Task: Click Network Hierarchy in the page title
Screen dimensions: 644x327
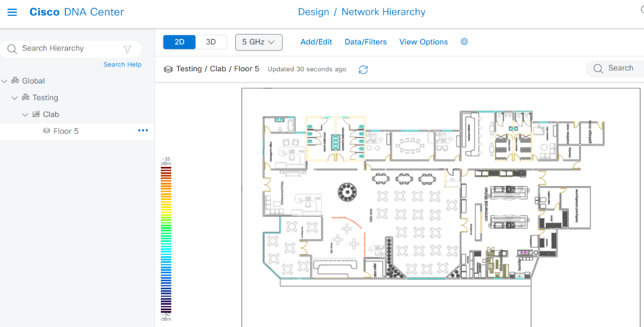Action: (383, 12)
